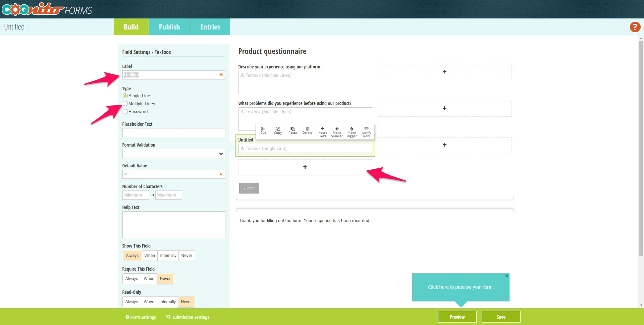644x325 pixels.
Task: Set Show This Field to Never
Action: point(186,256)
